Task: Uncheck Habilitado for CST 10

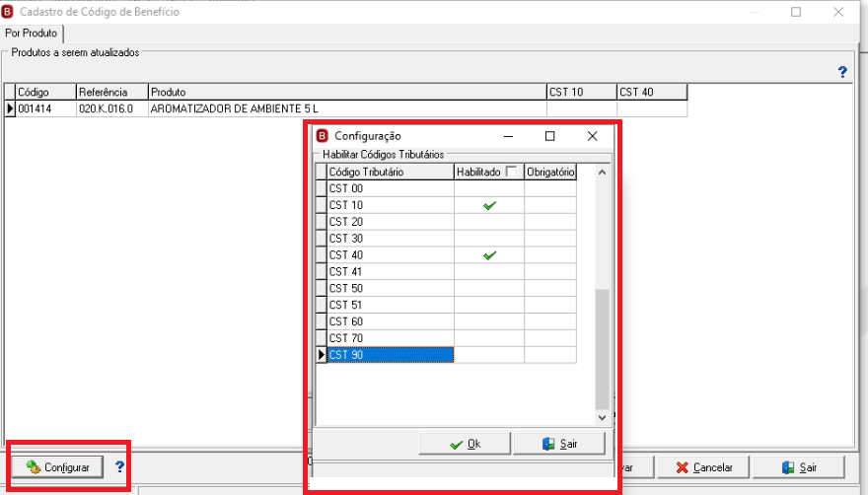Action: (x=489, y=205)
